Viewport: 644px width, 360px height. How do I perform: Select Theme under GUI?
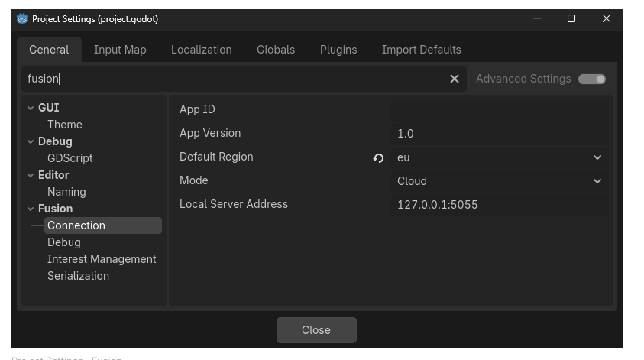(x=65, y=125)
